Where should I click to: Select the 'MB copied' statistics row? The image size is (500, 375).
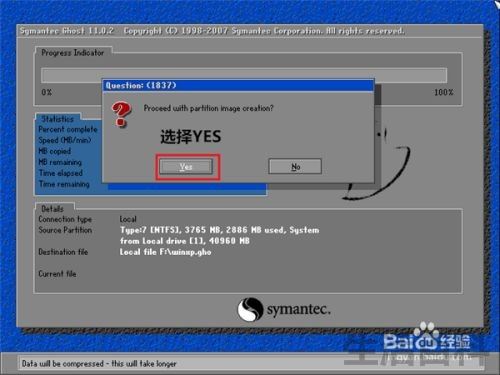(55, 151)
